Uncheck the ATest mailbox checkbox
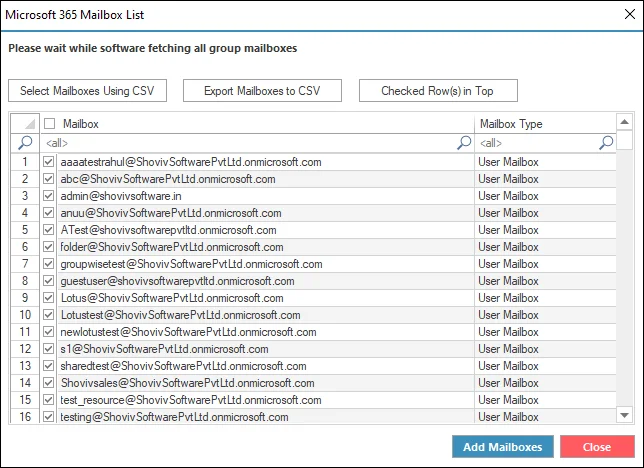The height and width of the screenshot is (468, 644). [x=48, y=230]
